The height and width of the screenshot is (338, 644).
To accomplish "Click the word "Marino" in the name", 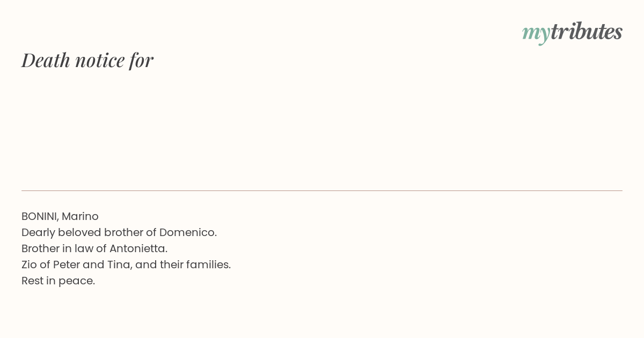I will 80,216.
